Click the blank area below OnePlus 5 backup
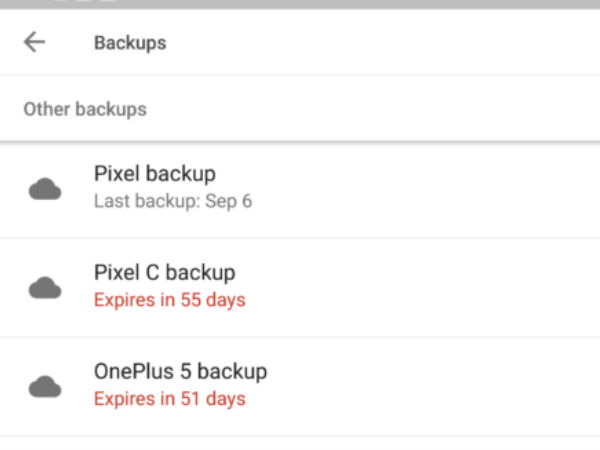 [x=300, y=443]
